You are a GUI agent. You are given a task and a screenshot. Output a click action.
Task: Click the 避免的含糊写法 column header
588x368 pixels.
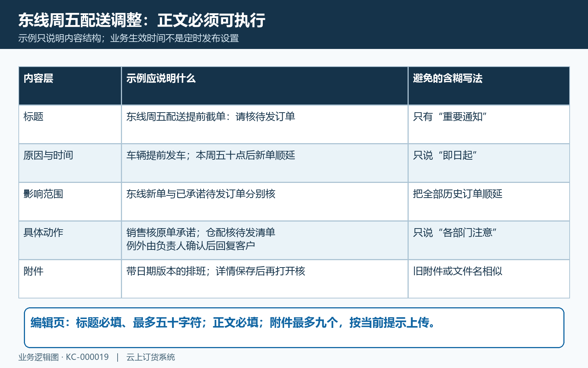489,86
